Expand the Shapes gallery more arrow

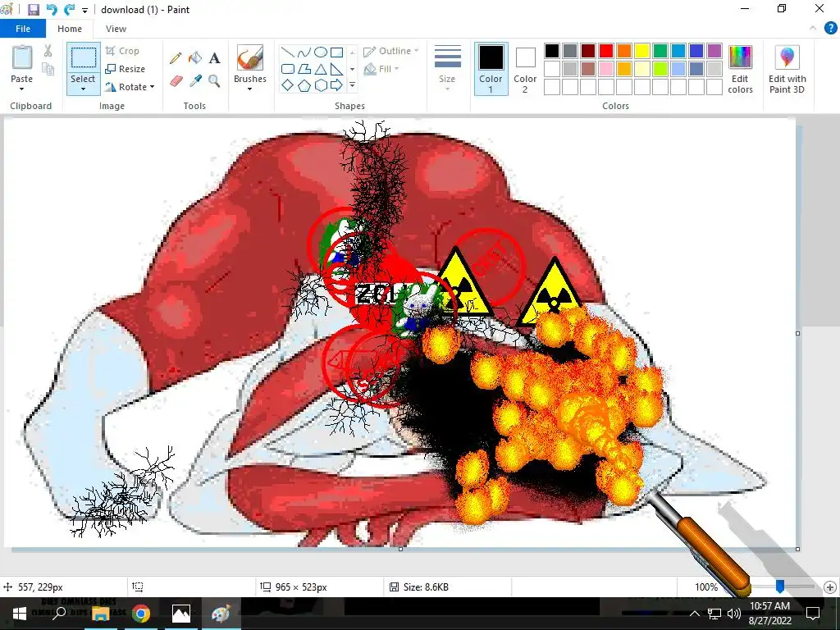click(x=352, y=85)
